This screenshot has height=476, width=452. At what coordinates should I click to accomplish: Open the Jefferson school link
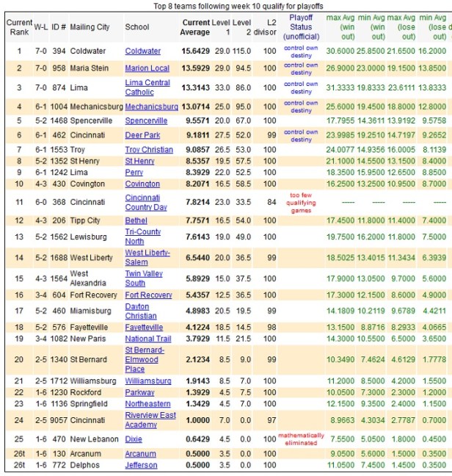[140, 465]
